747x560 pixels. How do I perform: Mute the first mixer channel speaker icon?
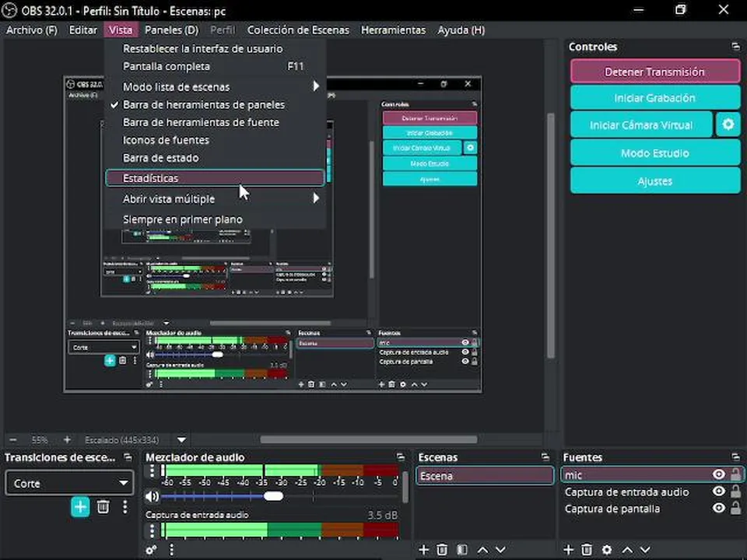pos(152,496)
